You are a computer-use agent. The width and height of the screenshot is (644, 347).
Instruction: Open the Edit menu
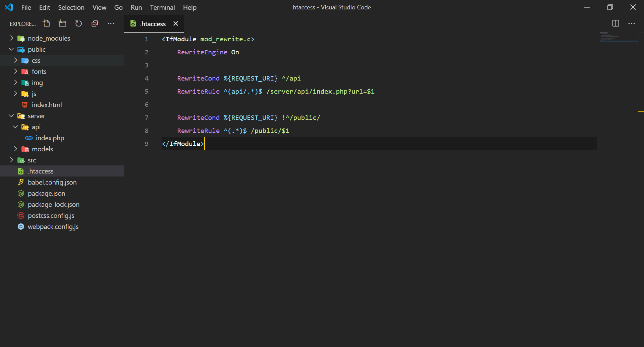(44, 7)
